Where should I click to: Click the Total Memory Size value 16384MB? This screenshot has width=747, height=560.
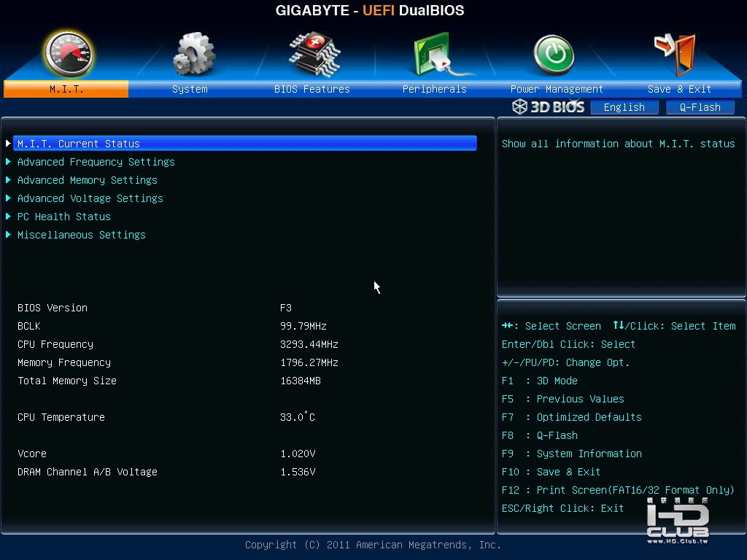click(x=301, y=381)
